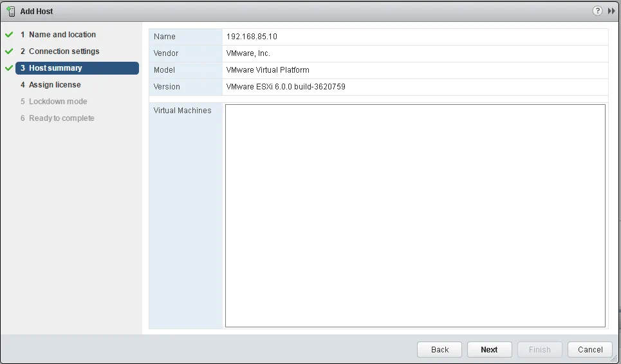This screenshot has height=364, width=621.
Task: Click the greyed-out Finish button
Action: tap(539, 350)
